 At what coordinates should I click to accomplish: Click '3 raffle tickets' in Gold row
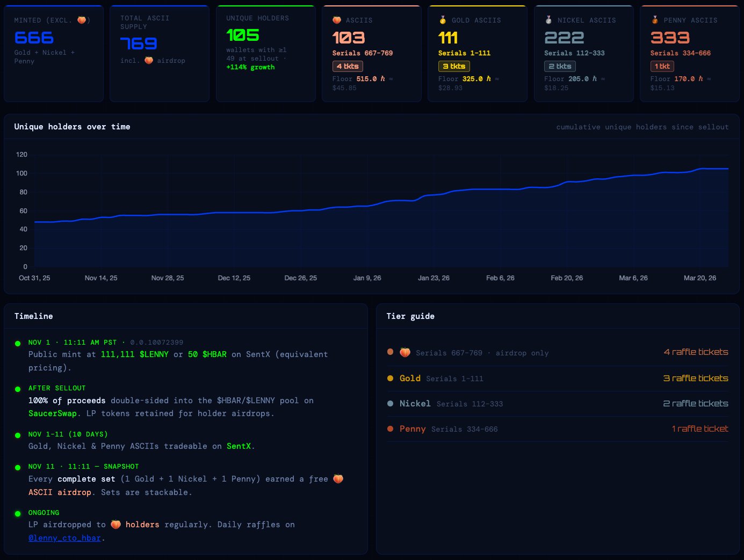pyautogui.click(x=696, y=379)
